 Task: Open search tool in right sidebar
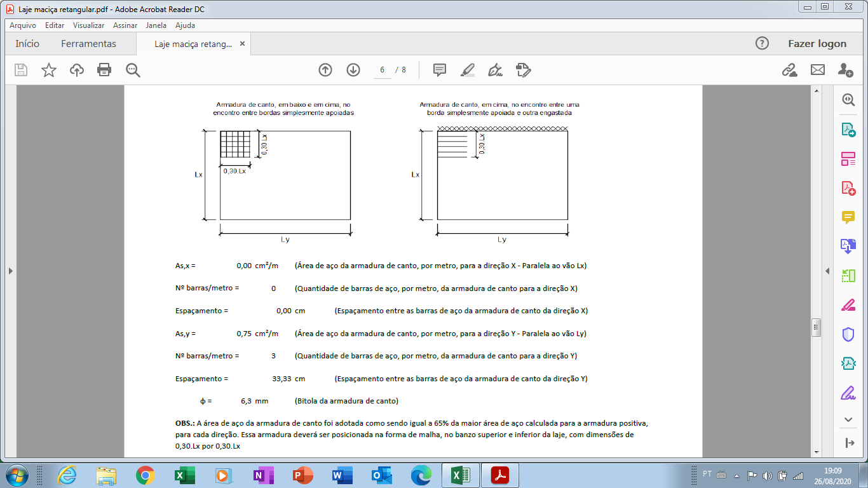848,100
